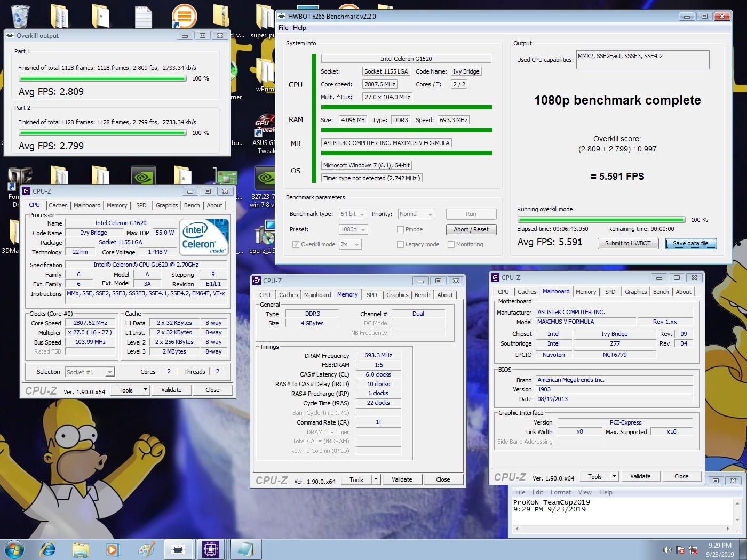Open the Action Center flag tray icon
The image size is (747, 560).
[x=680, y=550]
